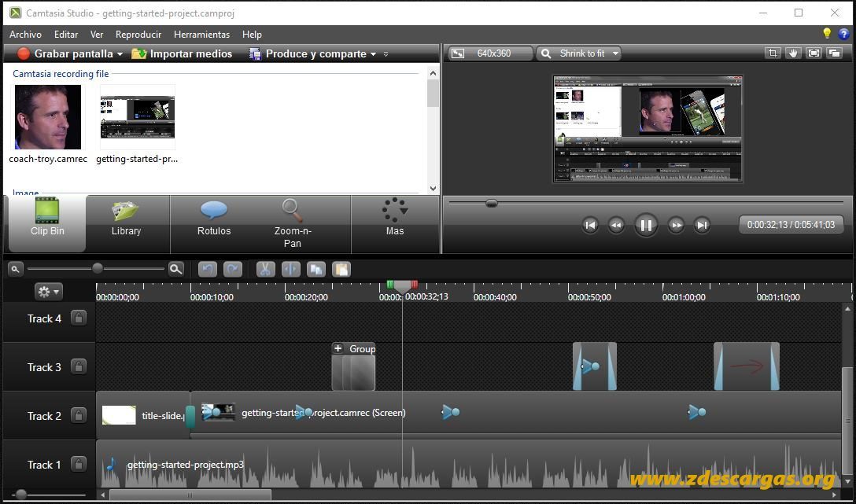856x504 pixels.
Task: Open the Editar menu
Action: click(x=66, y=35)
